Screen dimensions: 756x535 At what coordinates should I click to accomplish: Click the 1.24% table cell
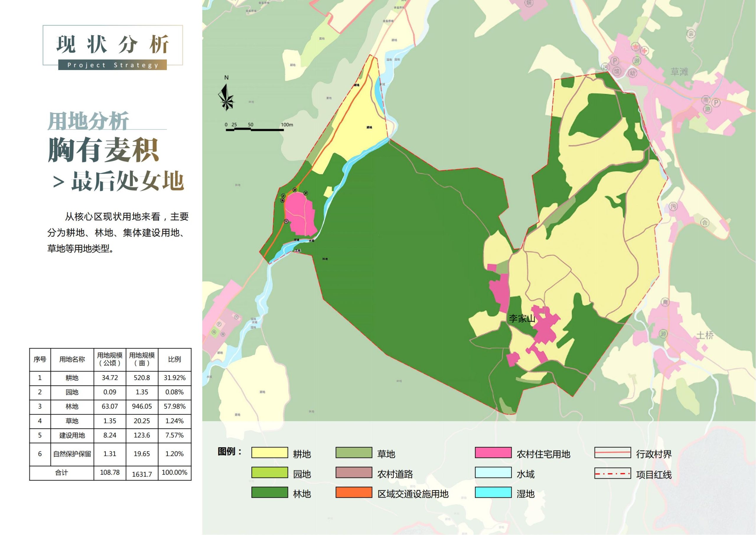pyautogui.click(x=175, y=421)
